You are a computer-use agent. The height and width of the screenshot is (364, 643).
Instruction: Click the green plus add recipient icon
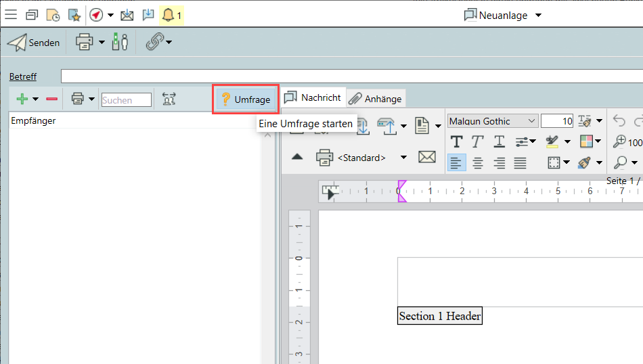click(22, 99)
